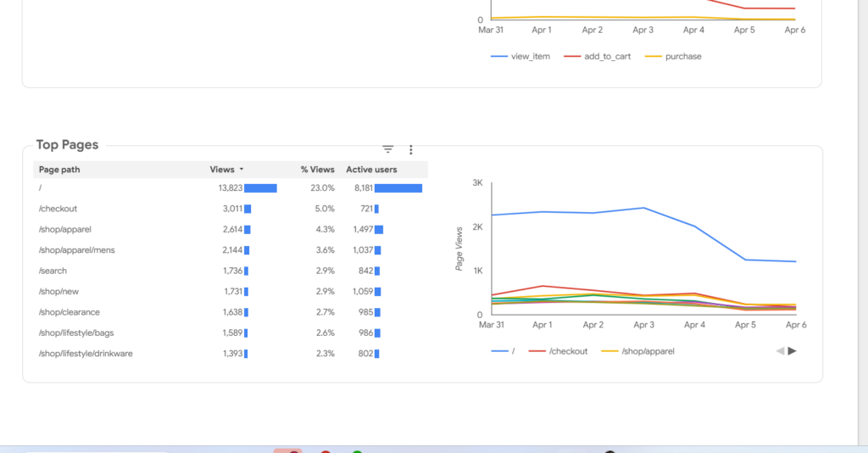Viewport: 868px width, 453px height.
Task: Sort table by % Views header
Action: coord(317,170)
